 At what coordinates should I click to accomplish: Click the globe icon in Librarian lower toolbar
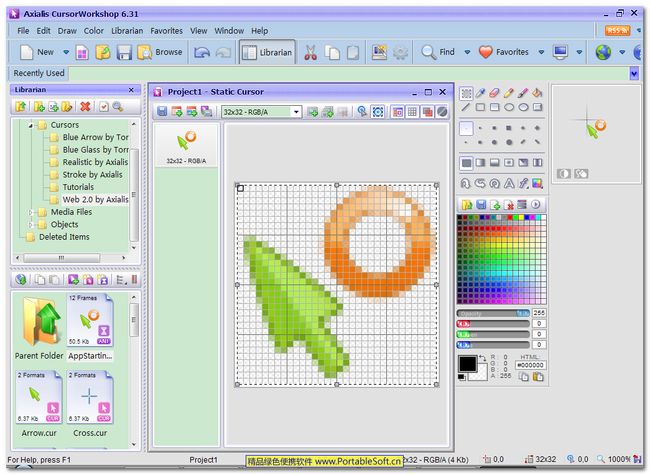[x=21, y=280]
